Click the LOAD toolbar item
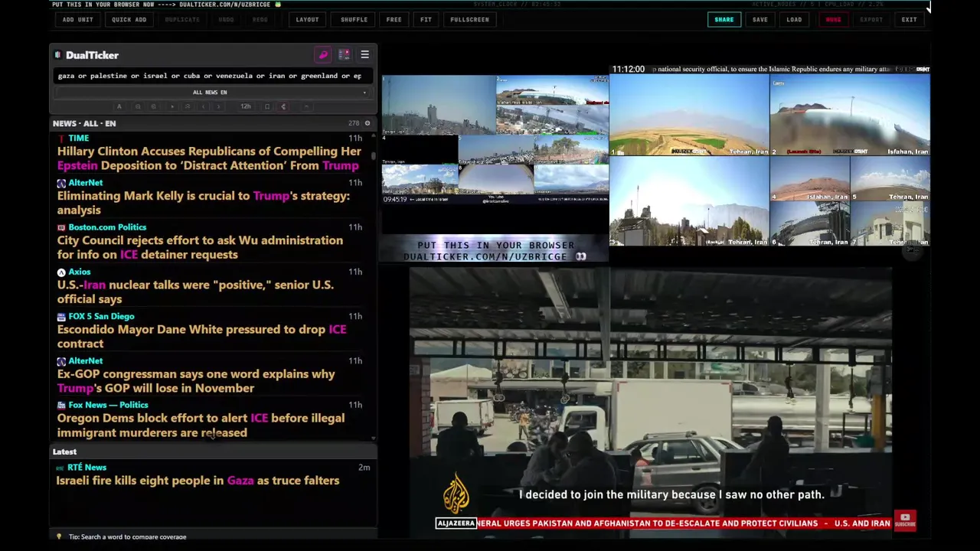Image resolution: width=980 pixels, height=551 pixels. pos(794,20)
